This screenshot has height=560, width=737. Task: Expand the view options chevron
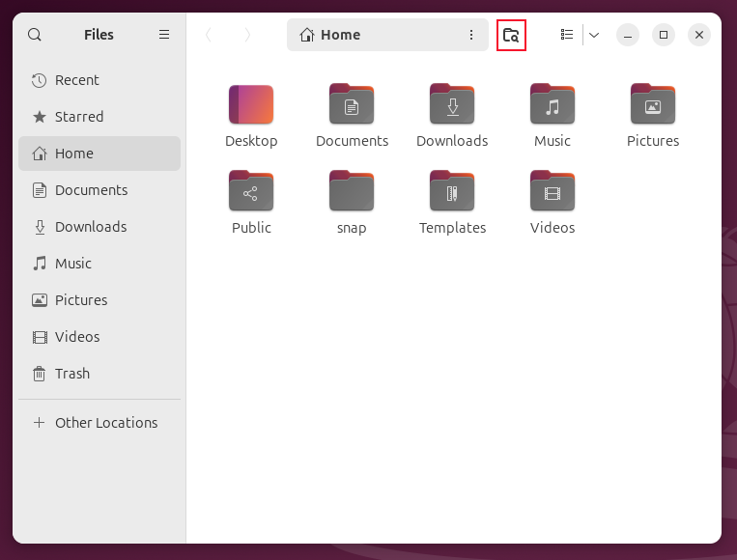(594, 35)
